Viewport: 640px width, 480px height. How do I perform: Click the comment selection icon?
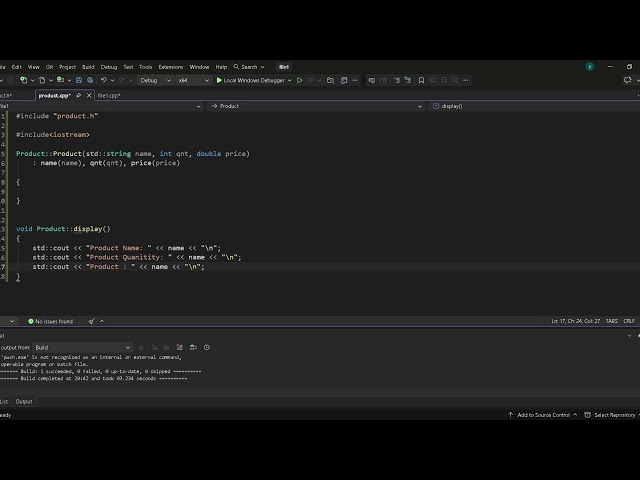point(371,80)
